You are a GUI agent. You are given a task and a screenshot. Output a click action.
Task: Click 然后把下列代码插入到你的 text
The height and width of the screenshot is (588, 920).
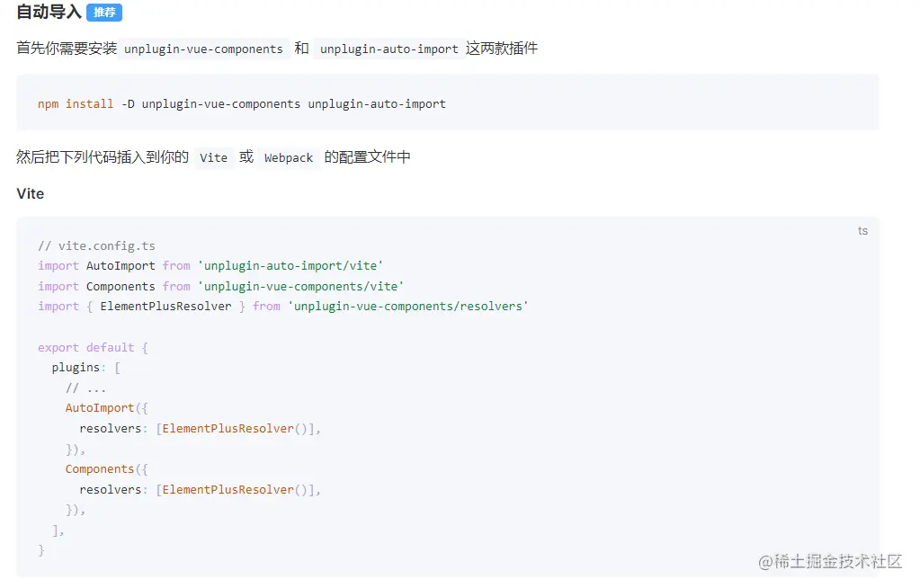[103, 156]
